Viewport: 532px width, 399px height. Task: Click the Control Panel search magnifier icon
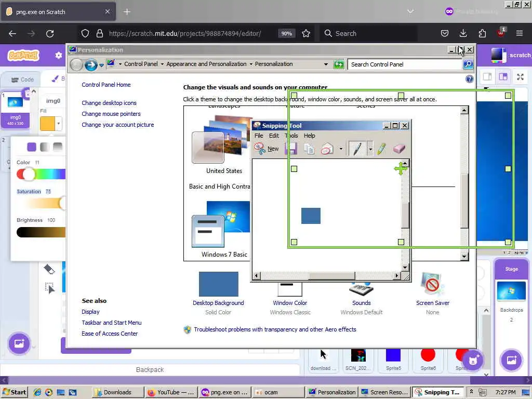(468, 64)
